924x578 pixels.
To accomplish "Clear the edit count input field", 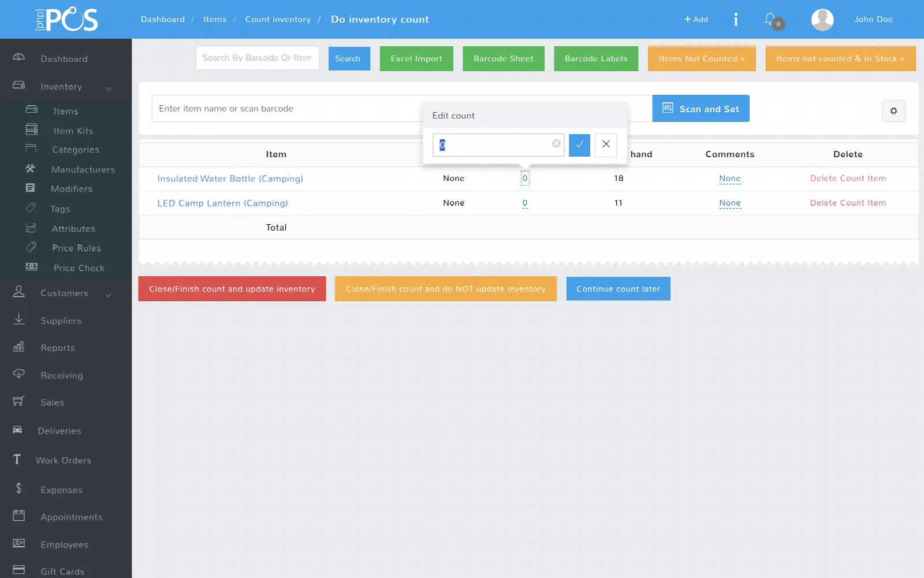I will (x=556, y=143).
